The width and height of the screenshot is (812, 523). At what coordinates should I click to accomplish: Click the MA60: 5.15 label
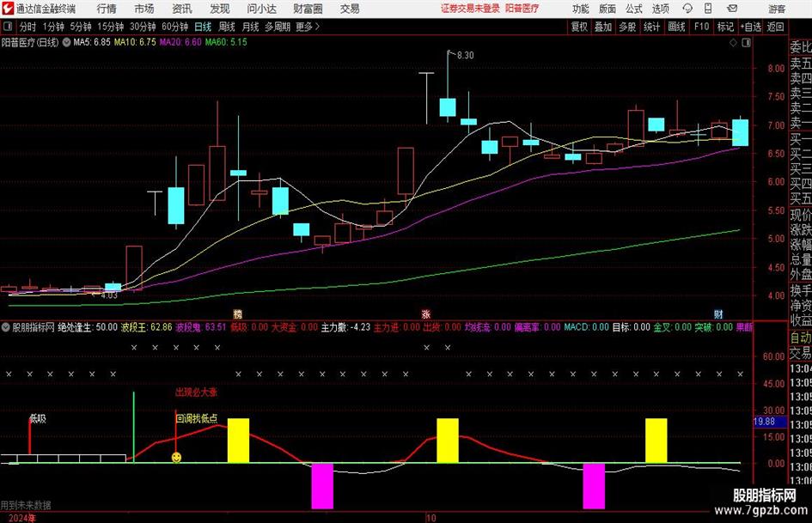point(226,42)
